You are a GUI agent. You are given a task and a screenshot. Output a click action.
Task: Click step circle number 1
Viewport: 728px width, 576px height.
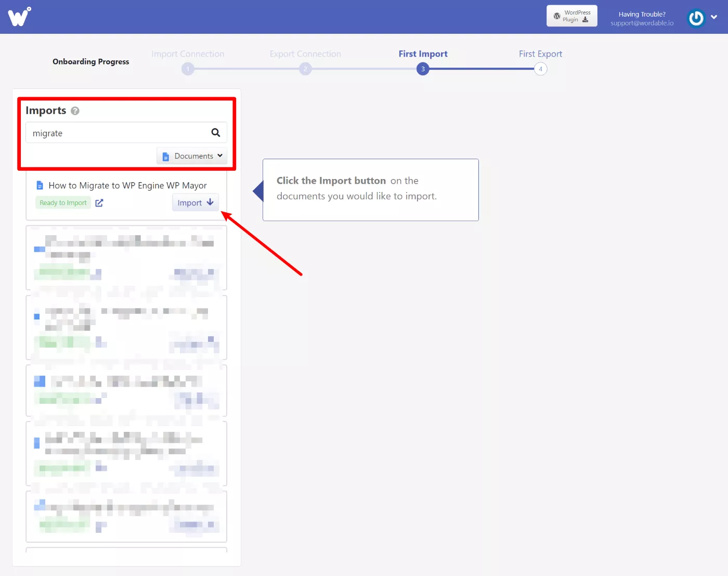click(x=188, y=69)
